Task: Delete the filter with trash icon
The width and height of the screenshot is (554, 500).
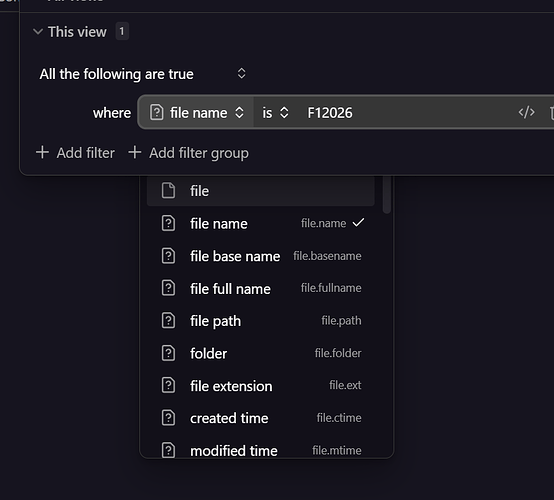Action: [x=551, y=113]
